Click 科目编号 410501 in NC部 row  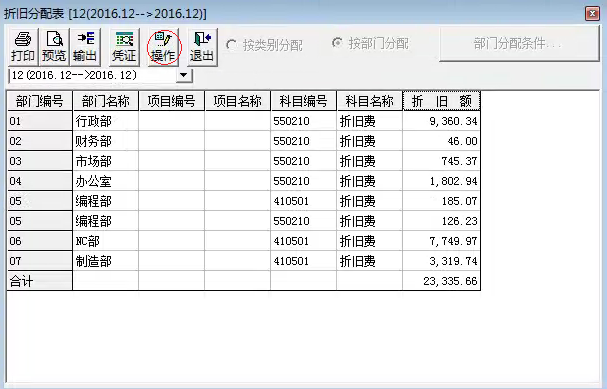tap(304, 241)
